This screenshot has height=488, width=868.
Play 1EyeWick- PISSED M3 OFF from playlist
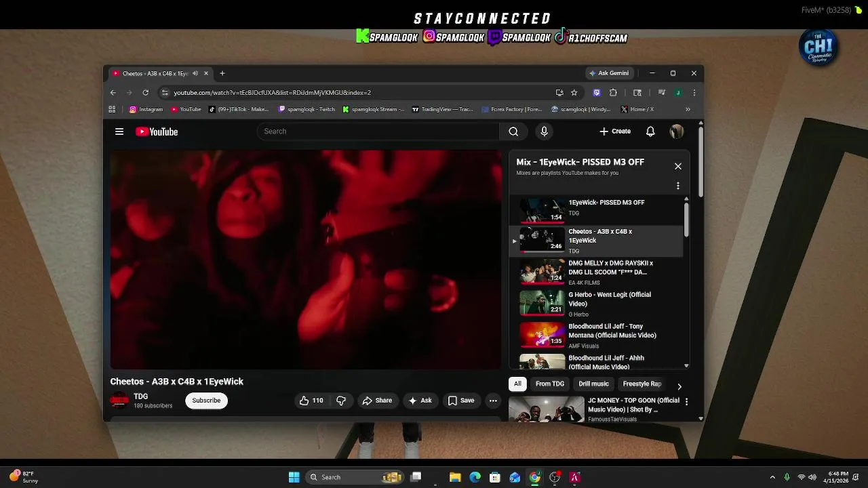click(x=595, y=209)
